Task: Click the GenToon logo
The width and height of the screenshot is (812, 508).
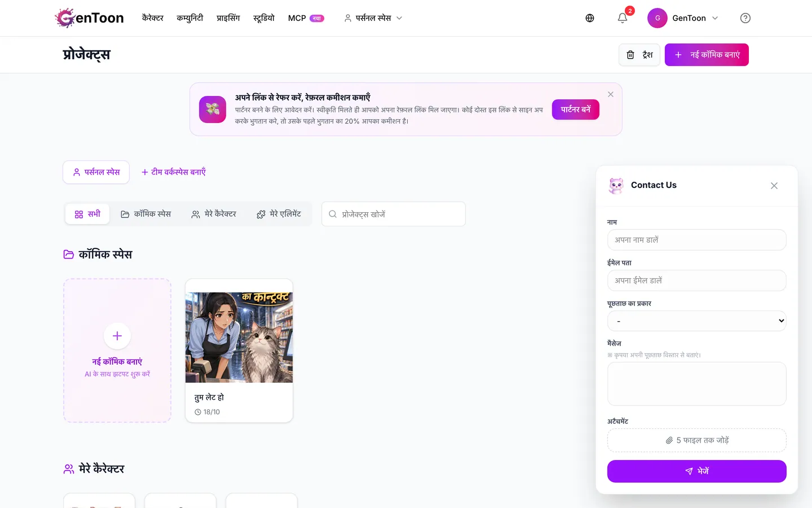Action: click(89, 18)
